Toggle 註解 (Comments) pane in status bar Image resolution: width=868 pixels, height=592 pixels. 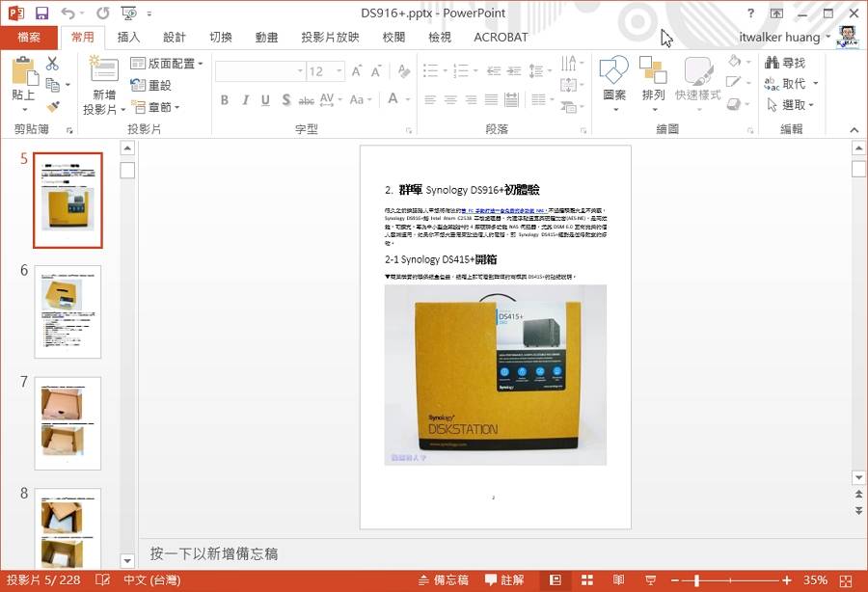click(502, 579)
